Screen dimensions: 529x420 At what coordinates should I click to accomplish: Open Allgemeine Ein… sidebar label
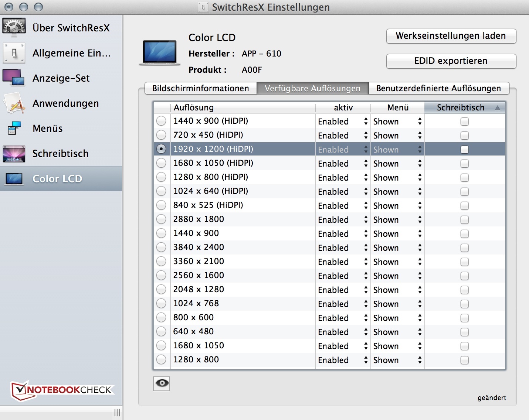(72, 53)
